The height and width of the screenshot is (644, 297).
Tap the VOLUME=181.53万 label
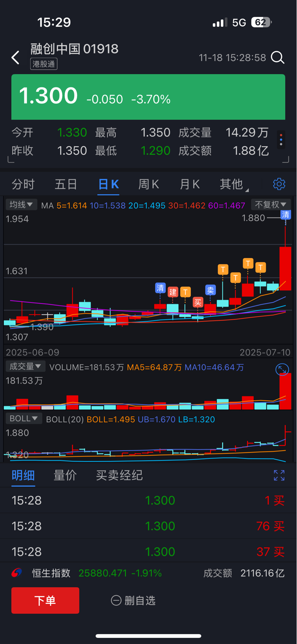click(x=87, y=367)
